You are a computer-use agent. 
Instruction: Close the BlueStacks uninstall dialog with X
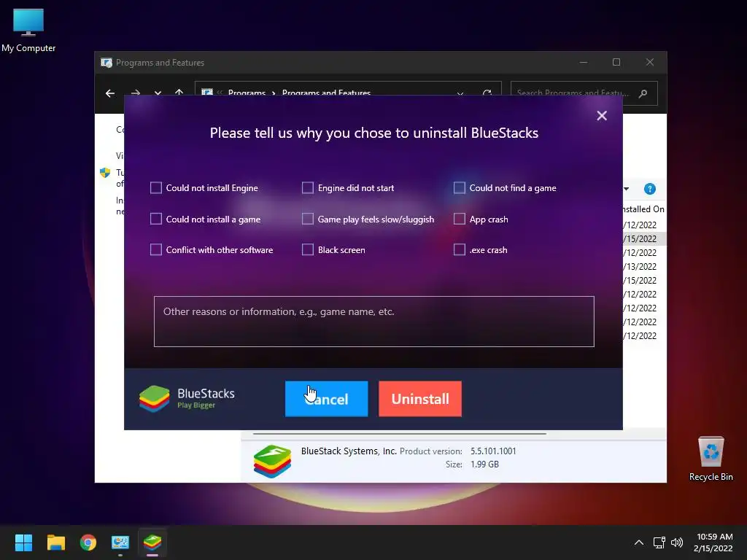coord(602,116)
